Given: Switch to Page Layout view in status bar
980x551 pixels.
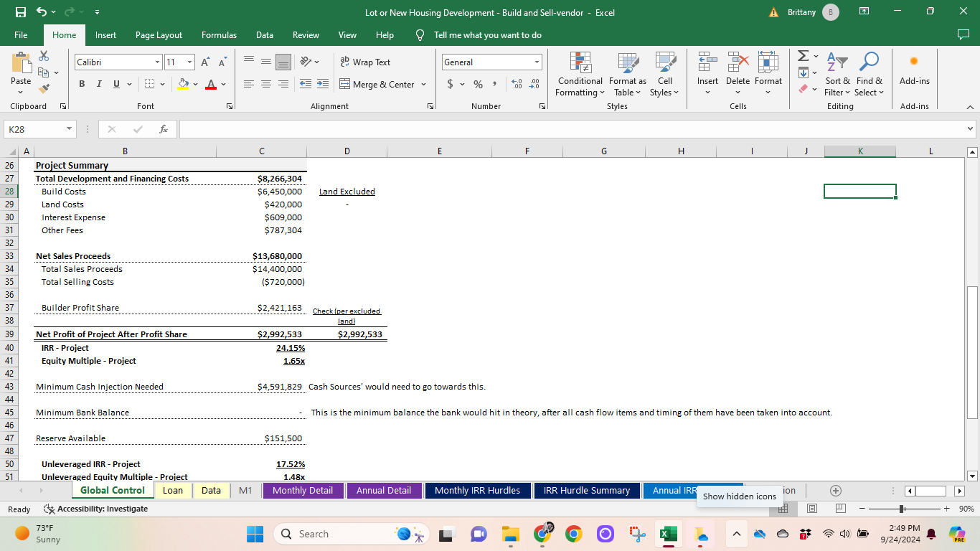Looking at the screenshot, I should pos(812,509).
